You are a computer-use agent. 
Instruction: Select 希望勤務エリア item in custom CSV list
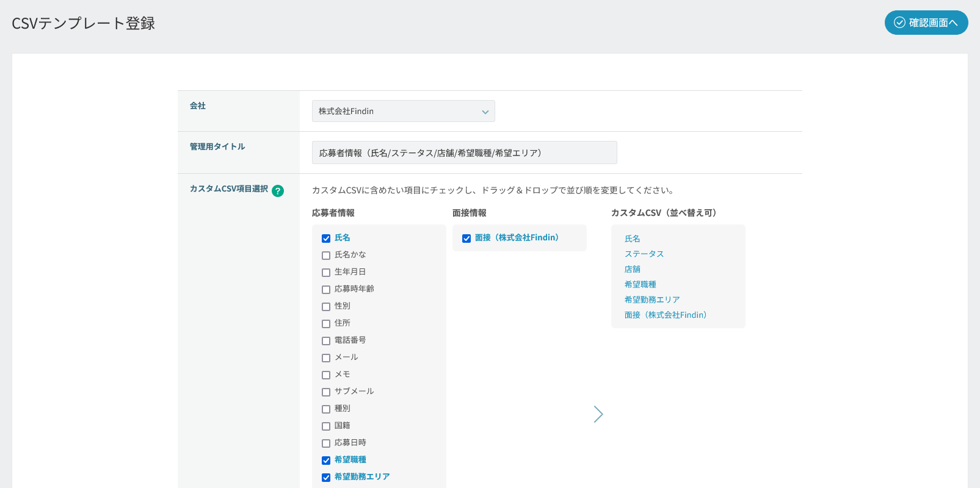(x=652, y=300)
